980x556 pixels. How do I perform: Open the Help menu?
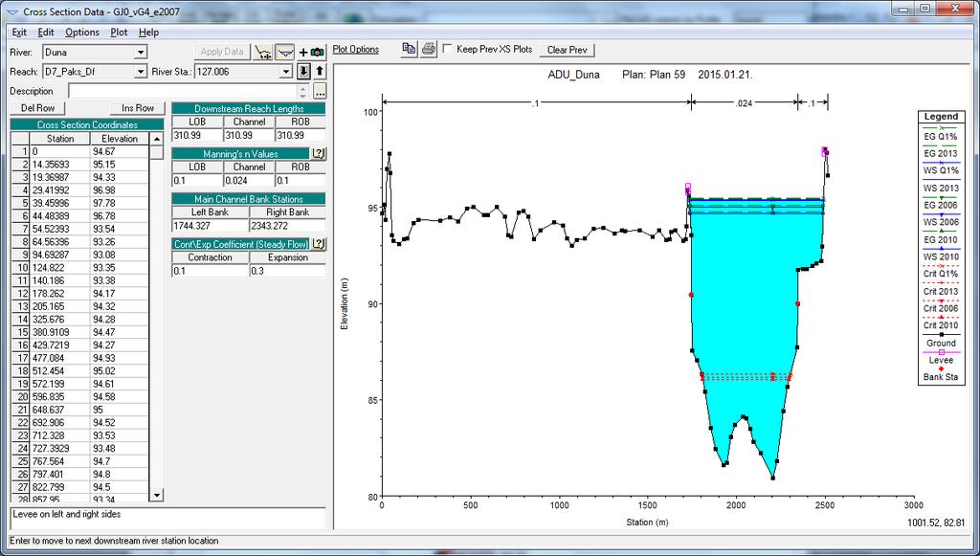(148, 32)
